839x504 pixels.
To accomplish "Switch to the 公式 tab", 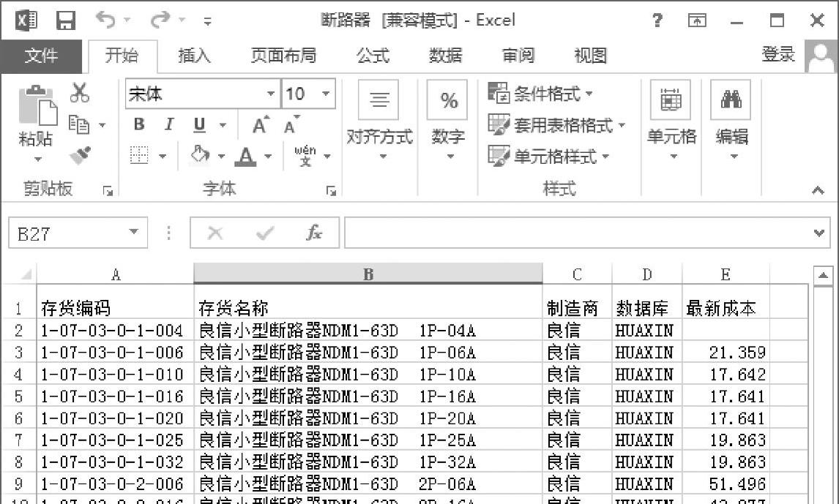I will [x=373, y=56].
